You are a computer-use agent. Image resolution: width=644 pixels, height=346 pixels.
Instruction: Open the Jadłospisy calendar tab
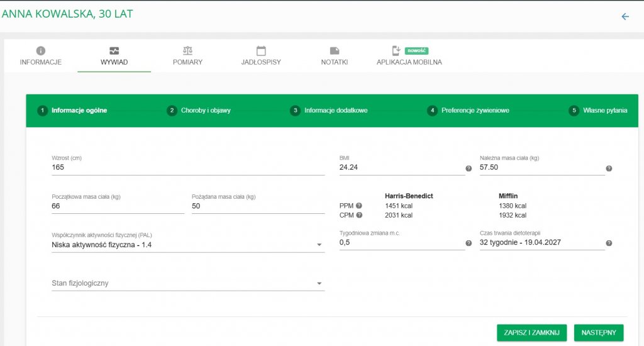[x=261, y=56]
